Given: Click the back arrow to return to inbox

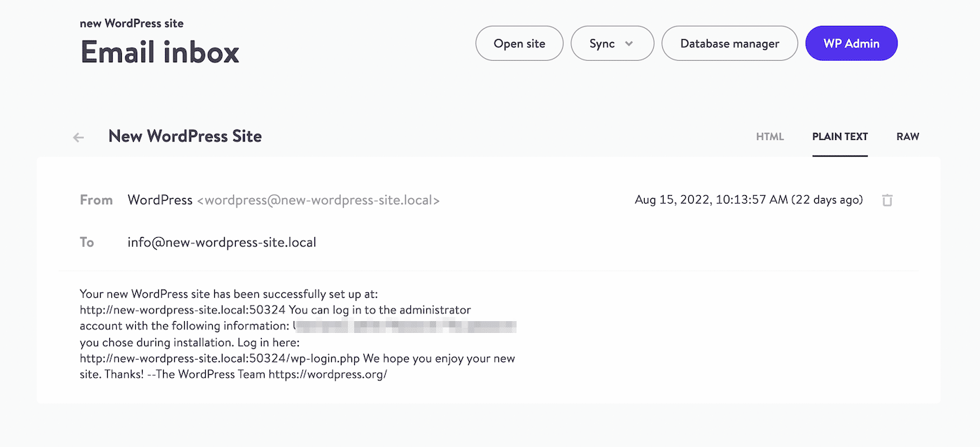Looking at the screenshot, I should coord(78,136).
